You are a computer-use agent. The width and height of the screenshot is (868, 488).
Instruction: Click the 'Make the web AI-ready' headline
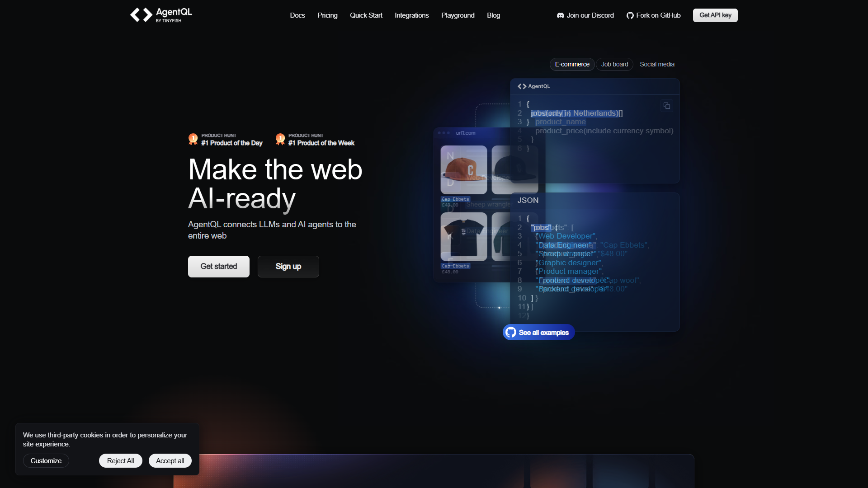[x=275, y=184]
